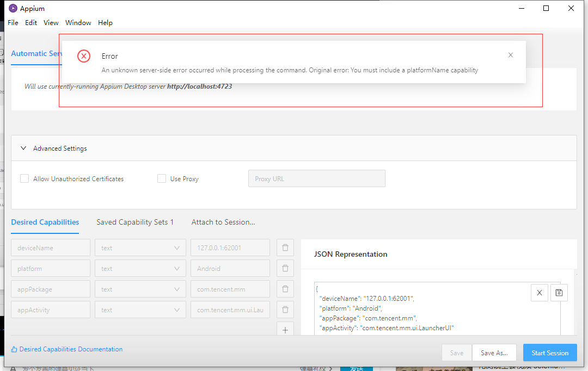Save the JSON representation with disk icon
Image resolution: width=588 pixels, height=371 pixels.
click(559, 293)
